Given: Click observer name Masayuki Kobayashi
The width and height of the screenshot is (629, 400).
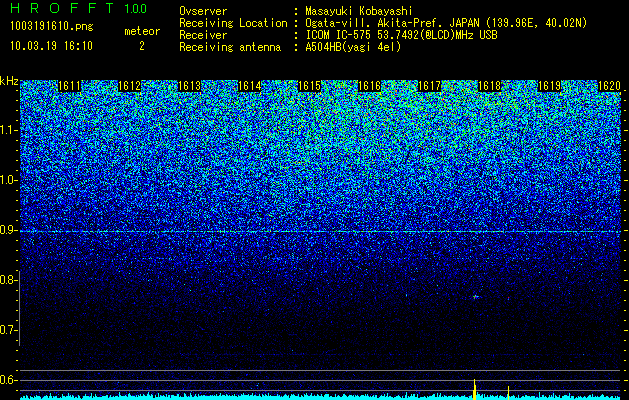Looking at the screenshot, I should (x=359, y=11).
